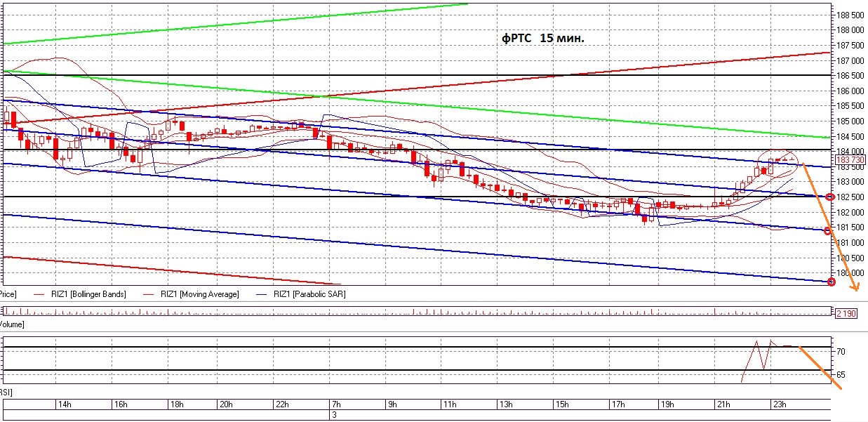Select the 182 000 price axis label
The height and width of the screenshot is (422, 868).
pyautogui.click(x=849, y=212)
